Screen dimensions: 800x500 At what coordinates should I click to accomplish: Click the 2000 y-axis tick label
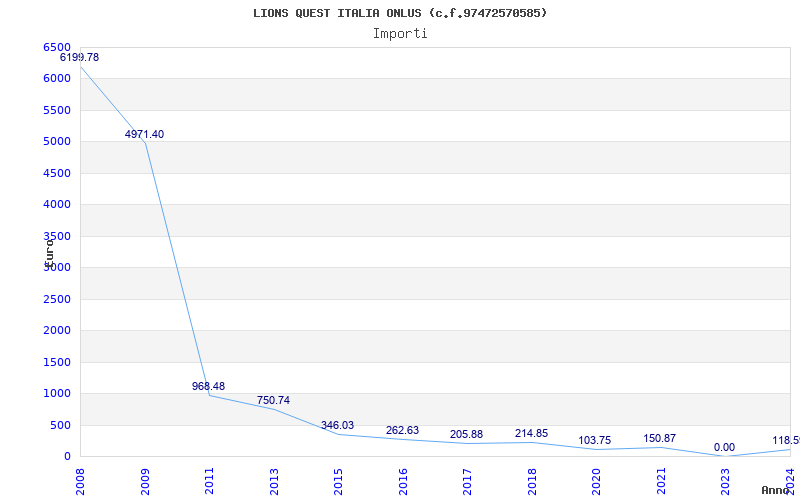[x=57, y=331]
